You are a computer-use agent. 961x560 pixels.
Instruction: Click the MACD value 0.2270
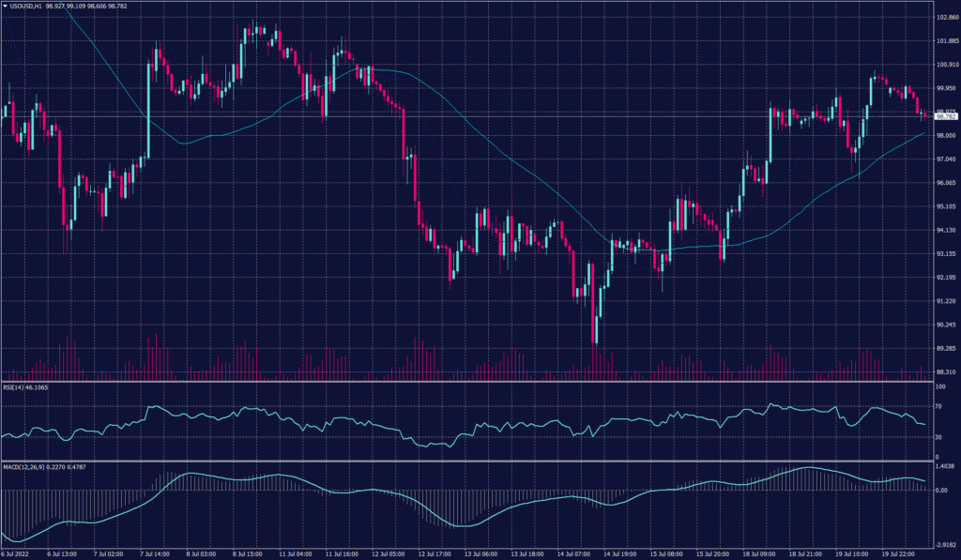click(55, 467)
